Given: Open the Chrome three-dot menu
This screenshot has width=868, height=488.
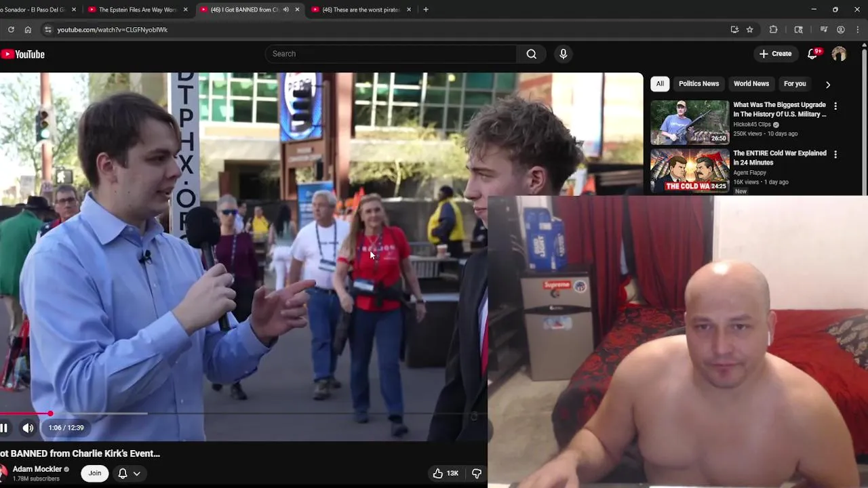Looking at the screenshot, I should 858,30.
